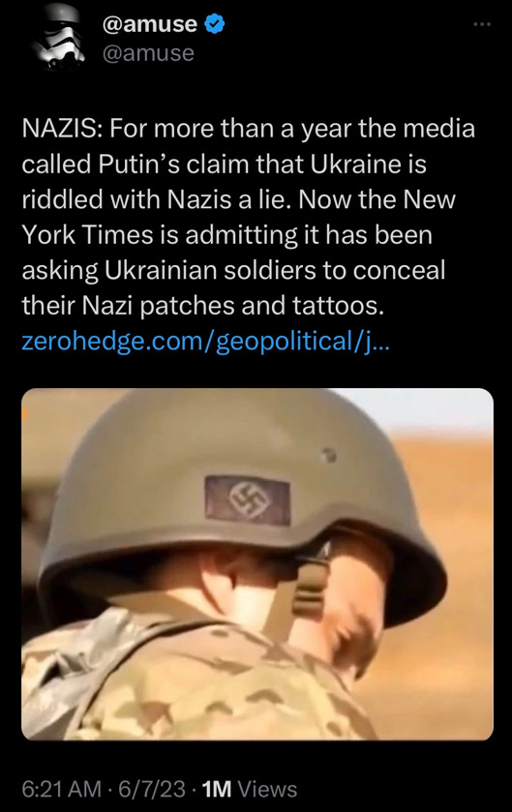Viewport: 512px width, 812px height.
Task: Click "York Times" in the tweet text
Action: coord(87,234)
